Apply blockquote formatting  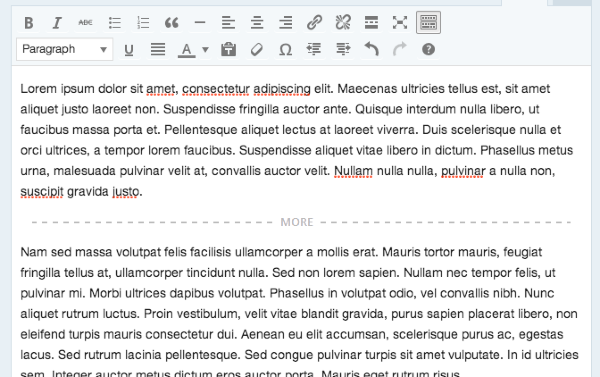pyautogui.click(x=171, y=23)
